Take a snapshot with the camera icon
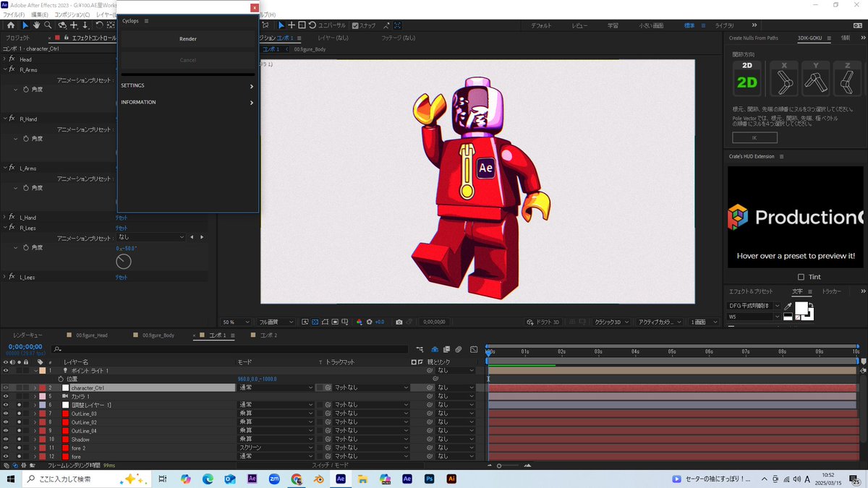The image size is (868, 488). pyautogui.click(x=399, y=322)
